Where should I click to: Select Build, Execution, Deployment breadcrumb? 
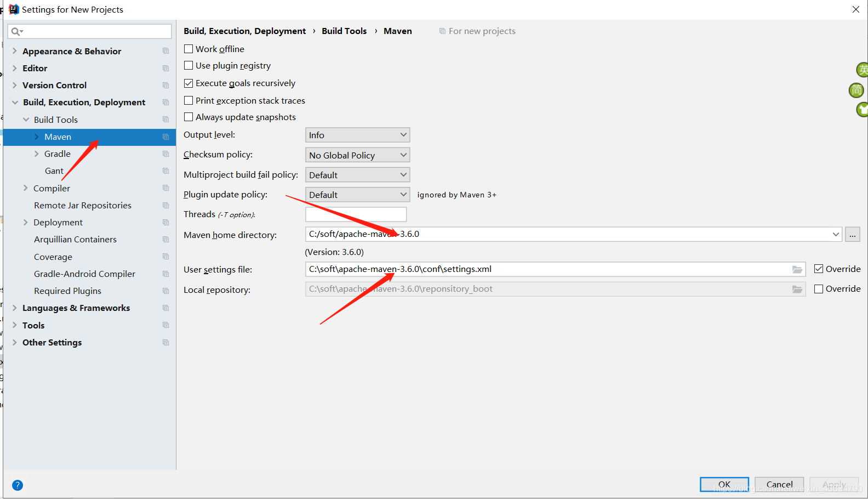(245, 31)
